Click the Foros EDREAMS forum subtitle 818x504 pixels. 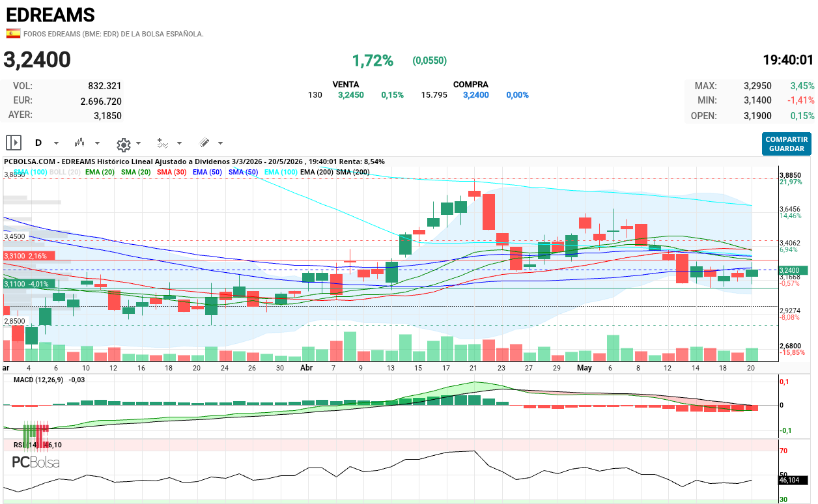click(x=113, y=34)
